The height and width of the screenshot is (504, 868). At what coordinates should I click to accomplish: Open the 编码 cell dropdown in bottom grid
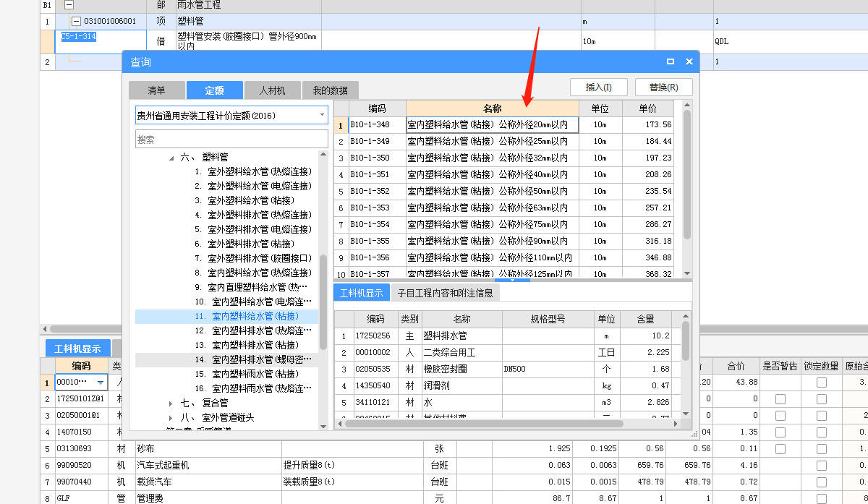(x=101, y=383)
